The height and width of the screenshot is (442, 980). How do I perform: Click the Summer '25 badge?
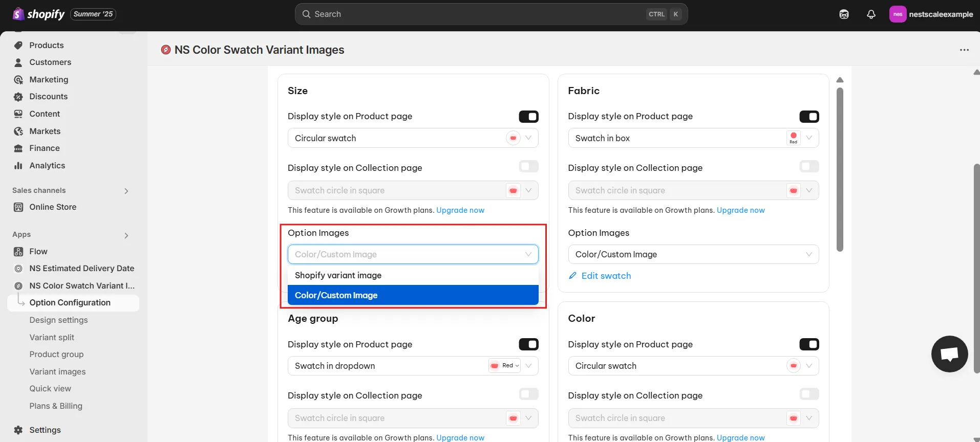[x=93, y=14]
